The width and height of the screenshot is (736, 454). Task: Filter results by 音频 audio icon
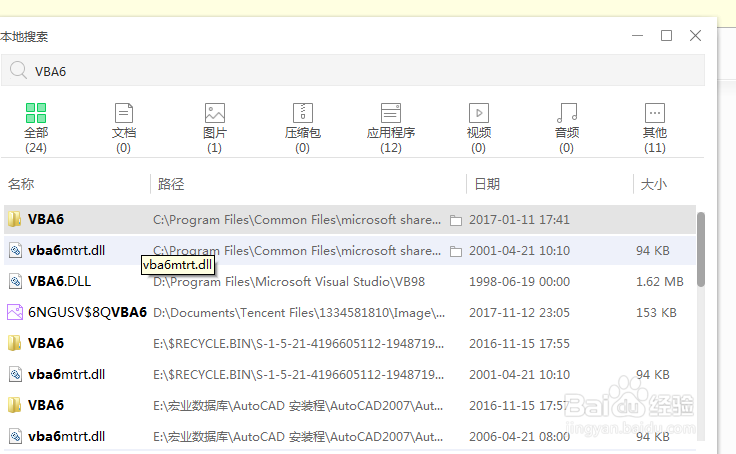point(567,113)
